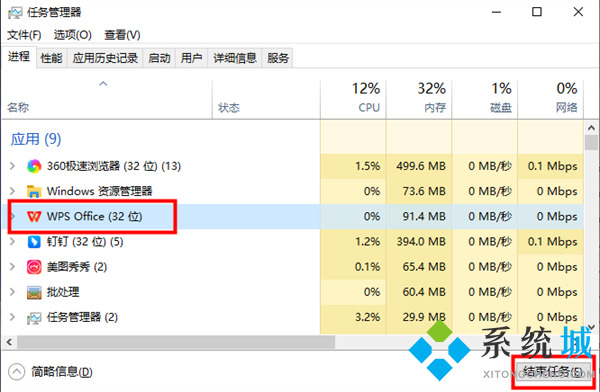Click the 批处理 app icon

pyautogui.click(x=34, y=292)
